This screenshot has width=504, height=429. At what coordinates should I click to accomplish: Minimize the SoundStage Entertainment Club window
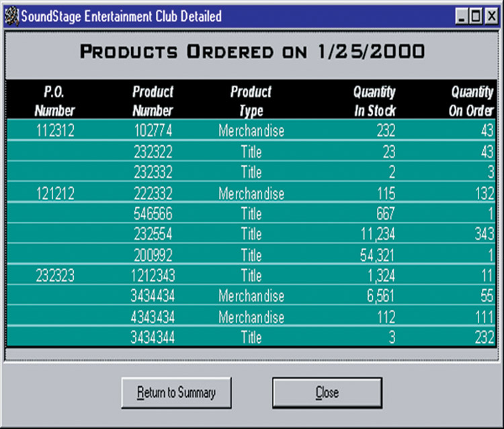pyautogui.click(x=463, y=16)
